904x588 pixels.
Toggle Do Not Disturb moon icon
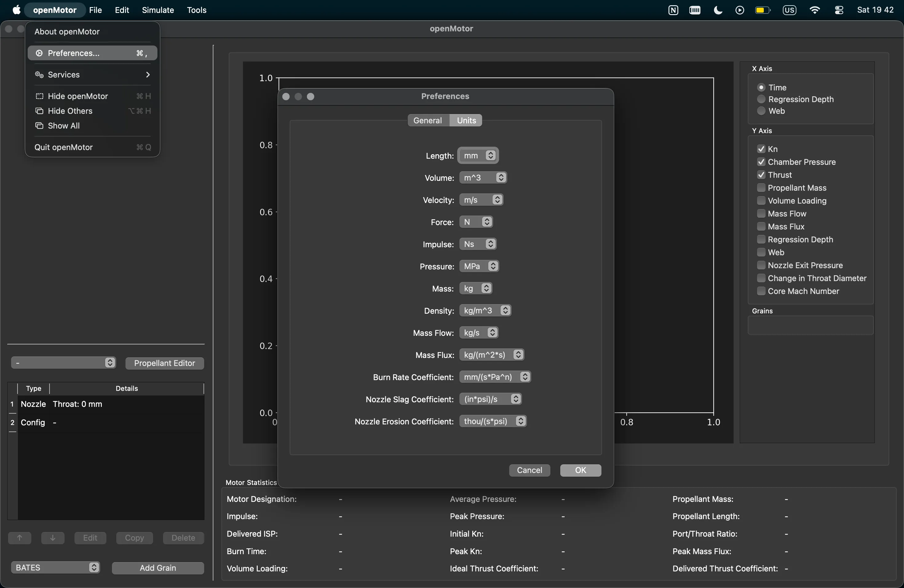click(x=718, y=10)
